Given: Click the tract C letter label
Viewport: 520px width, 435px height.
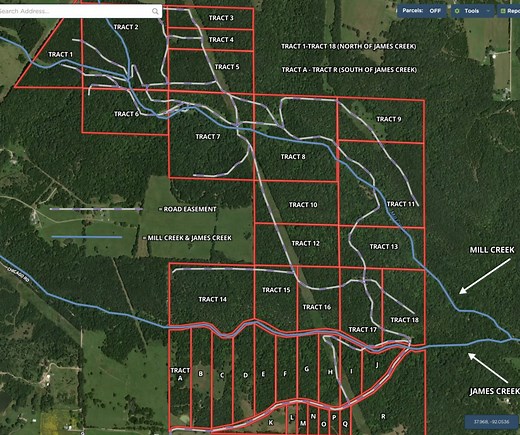Looking at the screenshot, I should tap(222, 375).
